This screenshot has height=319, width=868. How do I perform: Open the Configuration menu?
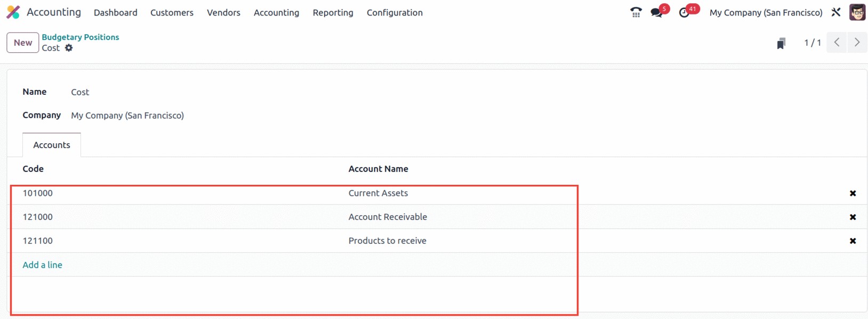point(395,12)
